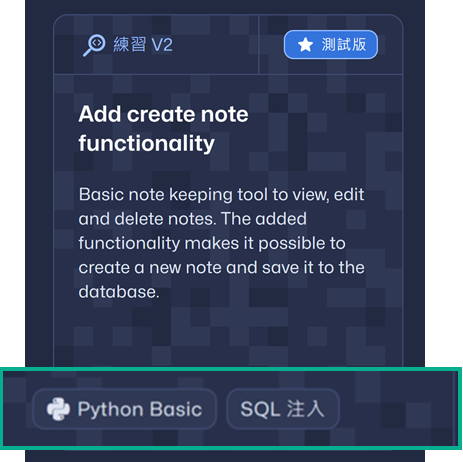Image resolution: width=463 pixels, height=462 pixels.
Task: Click the description line 'Basic note keeping tool'
Action: click(x=221, y=194)
